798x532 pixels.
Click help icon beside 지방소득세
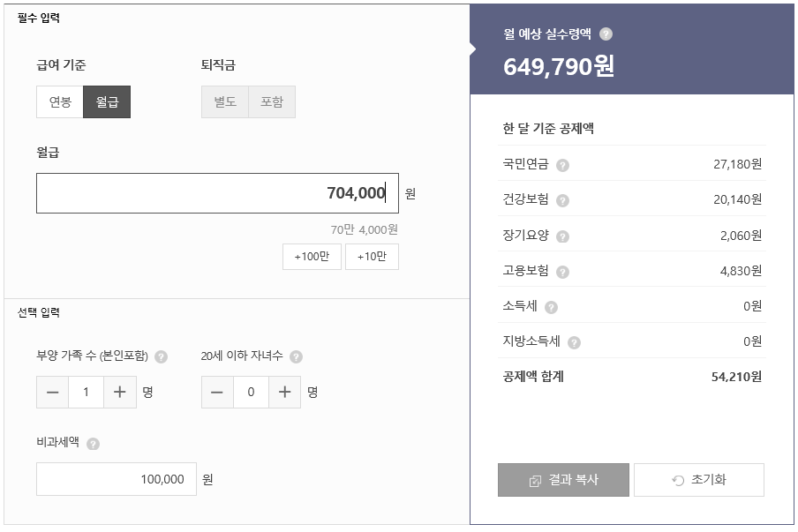(x=575, y=342)
